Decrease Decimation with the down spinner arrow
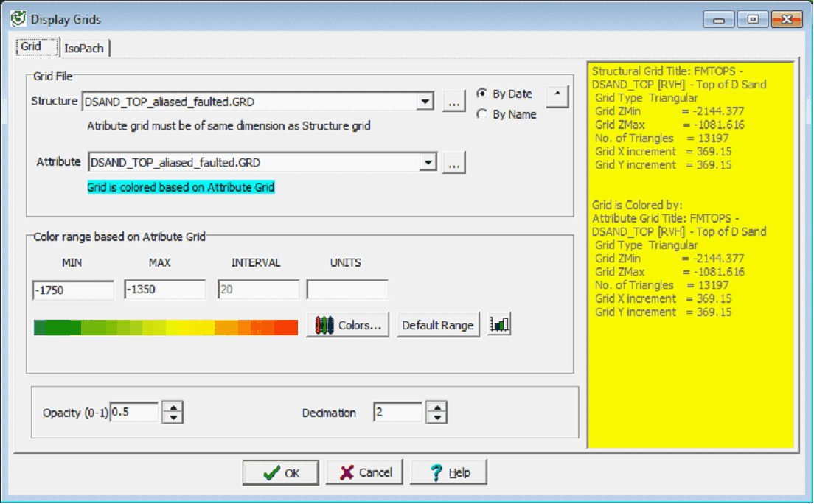The height and width of the screenshot is (504, 814). (x=436, y=418)
